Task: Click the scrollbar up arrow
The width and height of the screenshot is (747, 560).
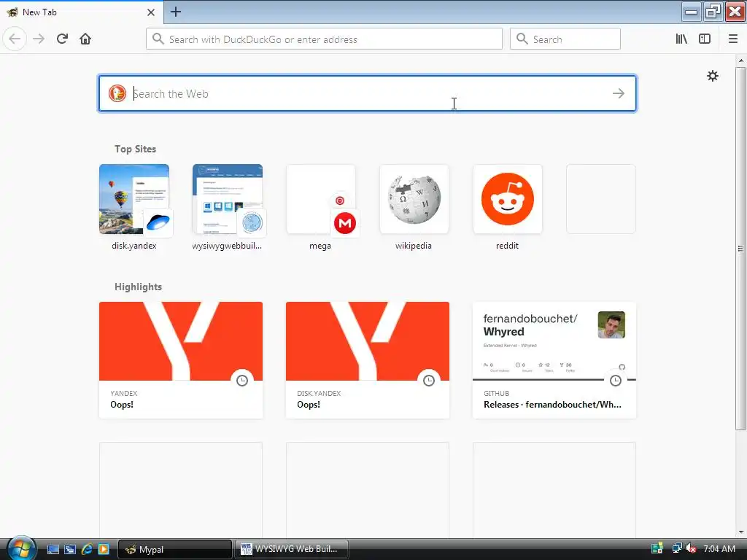Action: (741, 61)
